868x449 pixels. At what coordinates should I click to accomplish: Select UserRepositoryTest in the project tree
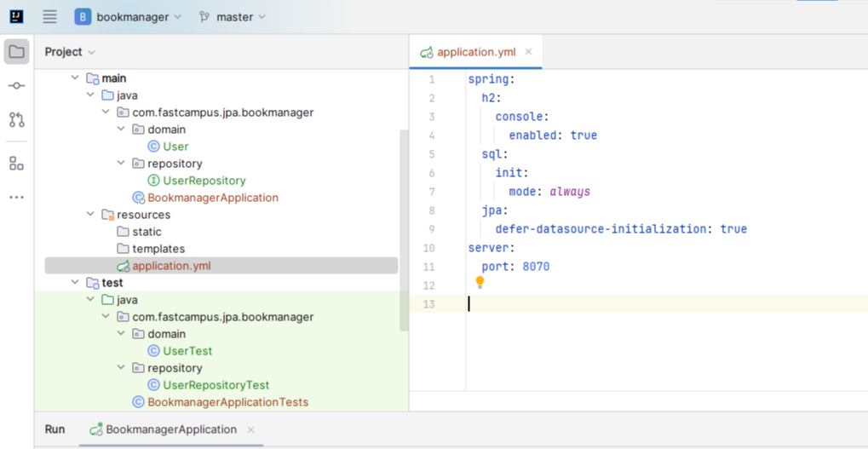coord(216,385)
